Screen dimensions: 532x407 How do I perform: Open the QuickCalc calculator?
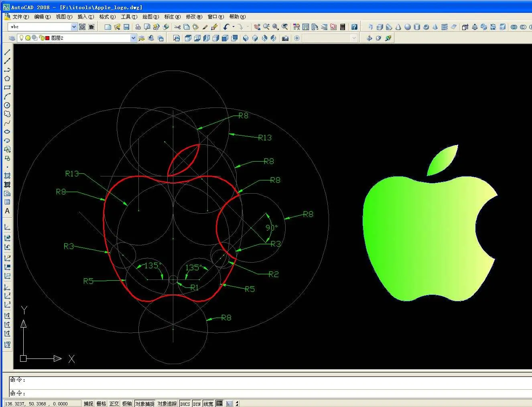point(343,27)
